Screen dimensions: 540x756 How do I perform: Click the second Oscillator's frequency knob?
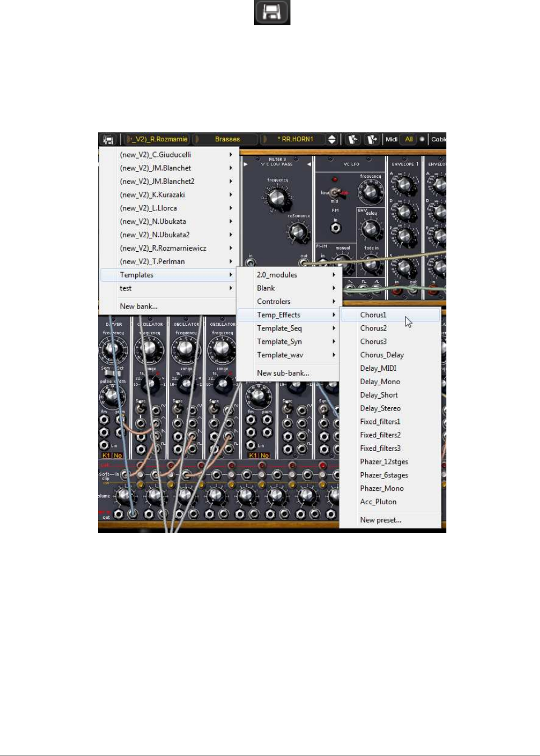click(x=186, y=349)
